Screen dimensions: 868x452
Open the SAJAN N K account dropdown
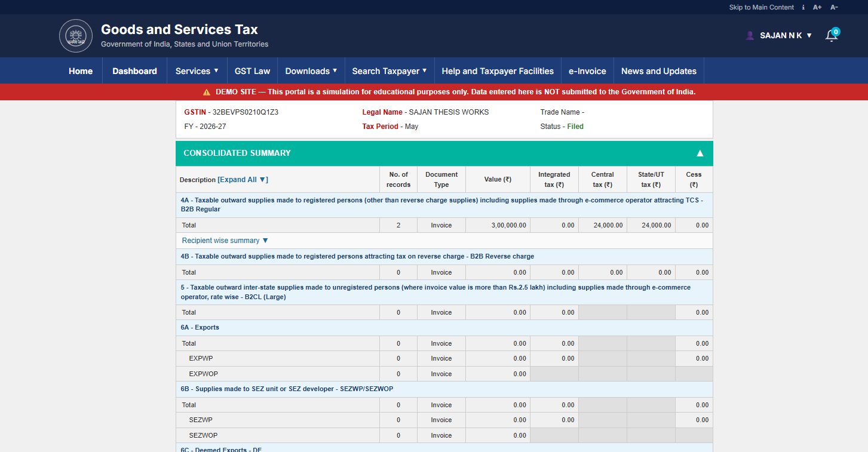tap(786, 36)
